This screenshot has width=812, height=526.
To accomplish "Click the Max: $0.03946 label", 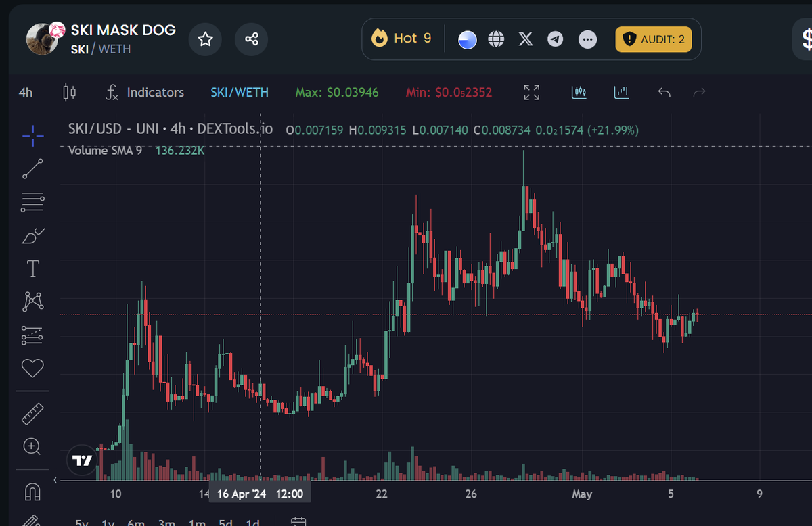I will pyautogui.click(x=337, y=93).
